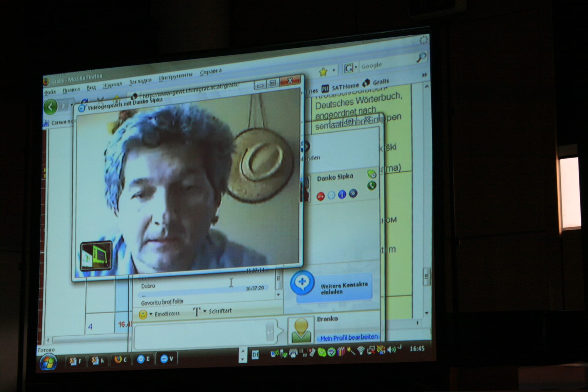Click the double-arrow more options icon
Viewport: 588px width, 392px height.
[x=353, y=194]
